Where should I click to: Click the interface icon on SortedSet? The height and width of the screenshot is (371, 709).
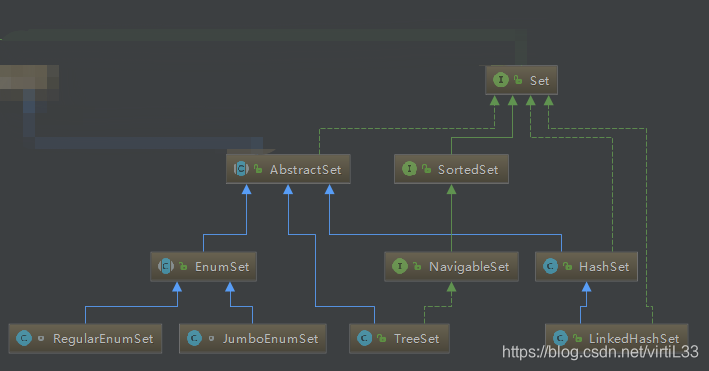tap(409, 169)
